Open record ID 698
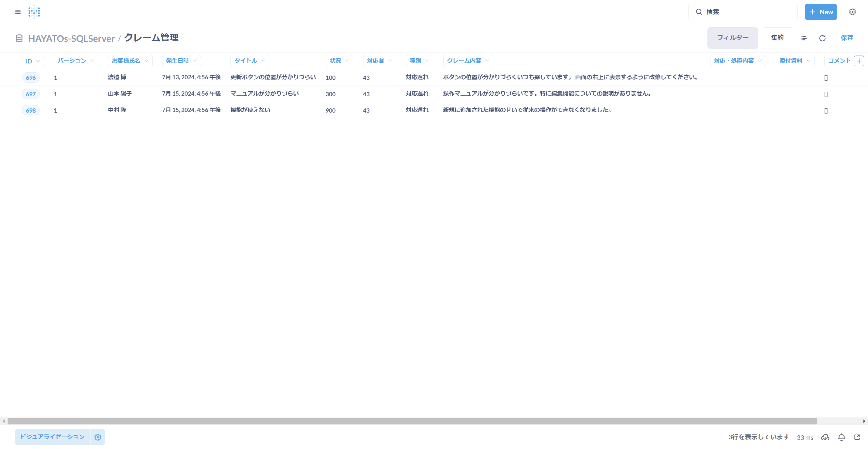Screen dimensions: 868x449 point(31,111)
